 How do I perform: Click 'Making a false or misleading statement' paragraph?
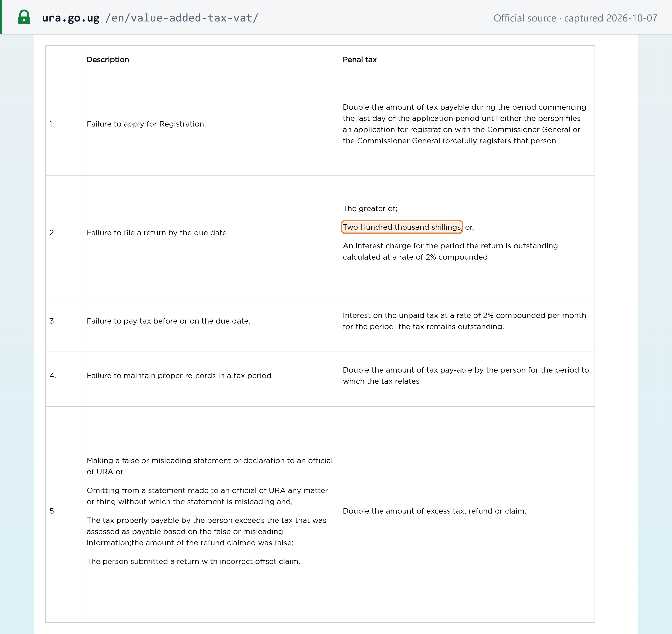(210, 466)
